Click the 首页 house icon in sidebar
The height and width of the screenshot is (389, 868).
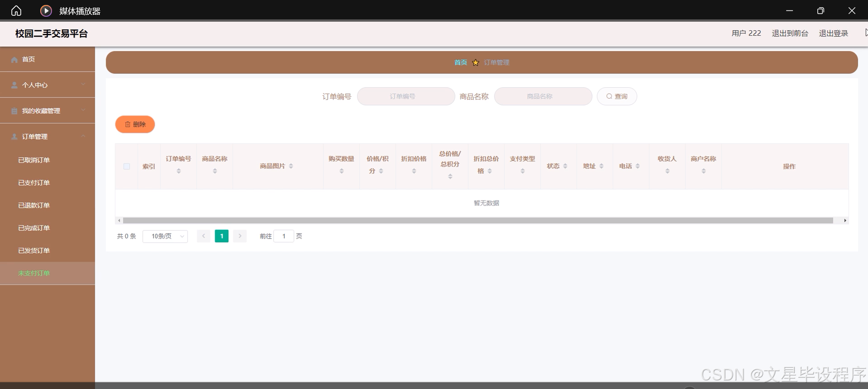pyautogui.click(x=14, y=59)
